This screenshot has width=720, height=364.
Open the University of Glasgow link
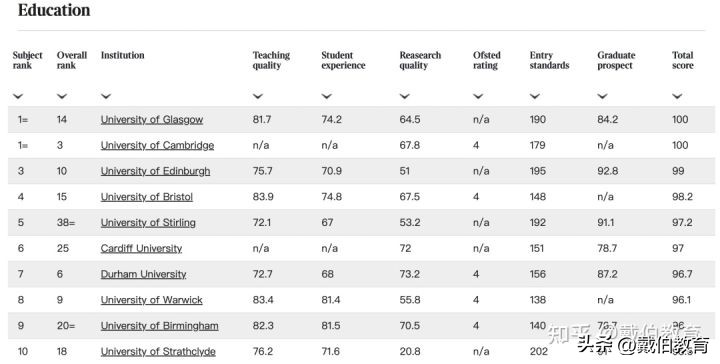click(152, 120)
